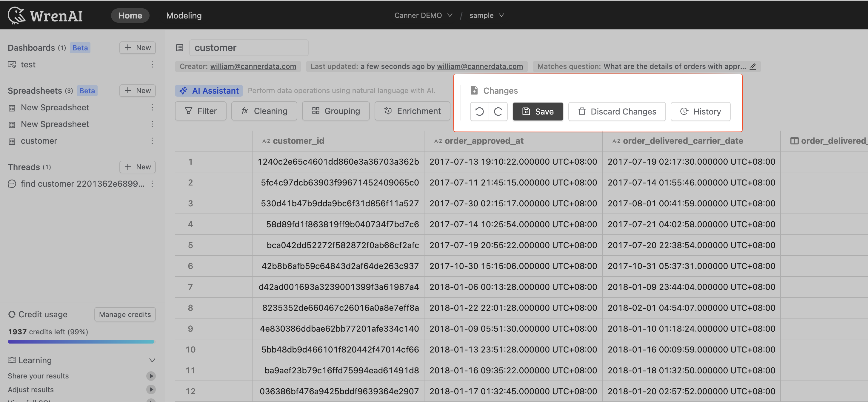This screenshot has width=868, height=402.
Task: Open the Grouping tool
Action: click(x=336, y=111)
